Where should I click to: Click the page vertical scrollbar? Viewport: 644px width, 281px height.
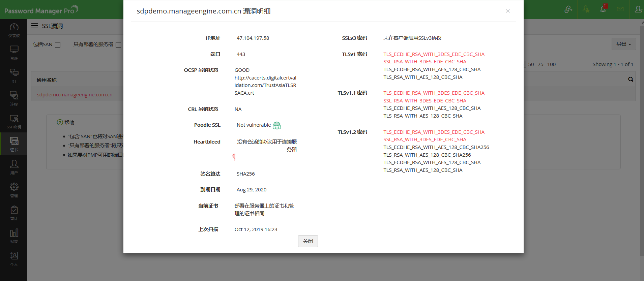[x=642, y=142]
